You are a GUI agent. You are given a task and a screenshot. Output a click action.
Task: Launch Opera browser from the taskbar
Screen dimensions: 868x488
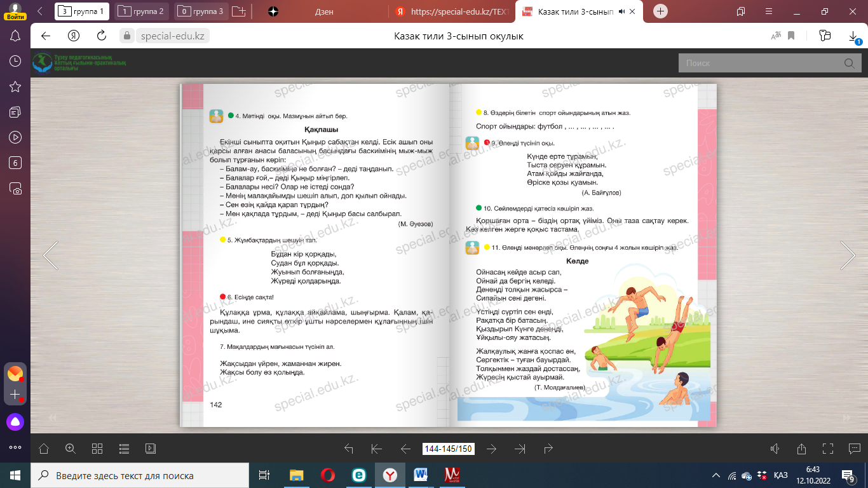[x=328, y=475]
